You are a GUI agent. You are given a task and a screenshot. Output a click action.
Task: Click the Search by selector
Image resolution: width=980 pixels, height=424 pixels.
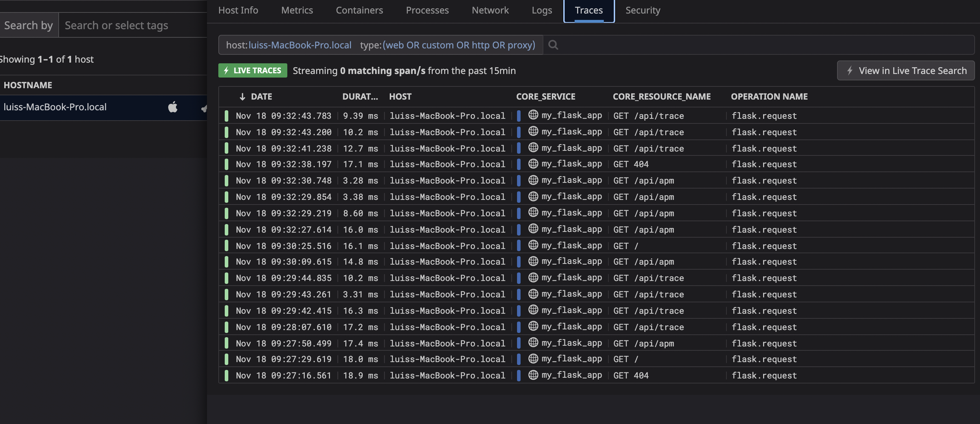tap(29, 25)
